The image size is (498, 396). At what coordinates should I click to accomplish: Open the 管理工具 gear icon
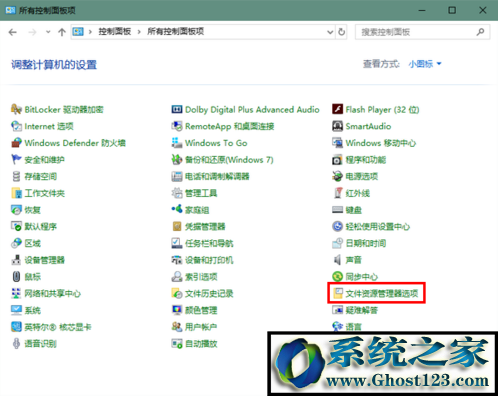(177, 193)
